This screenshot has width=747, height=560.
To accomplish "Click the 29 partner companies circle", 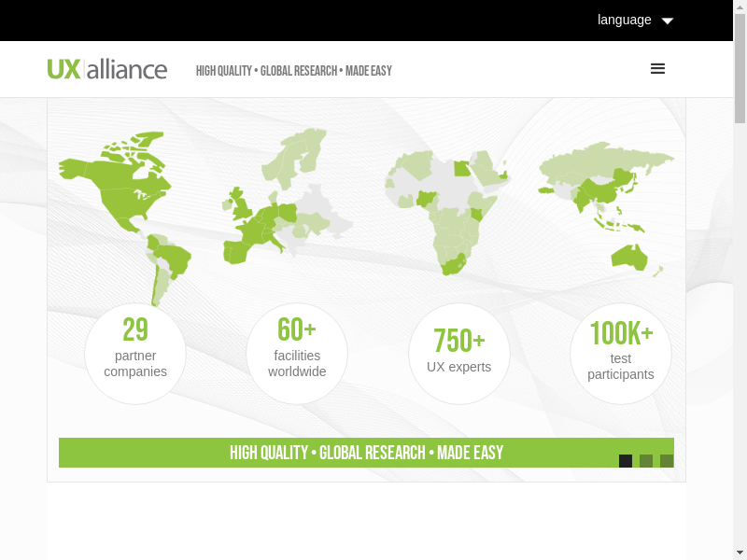I will click(135, 354).
